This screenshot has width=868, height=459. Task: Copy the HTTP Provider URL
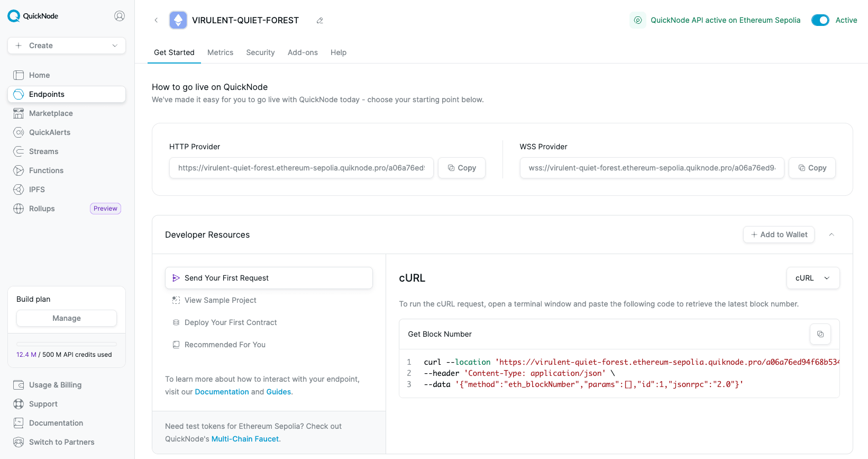(x=462, y=168)
